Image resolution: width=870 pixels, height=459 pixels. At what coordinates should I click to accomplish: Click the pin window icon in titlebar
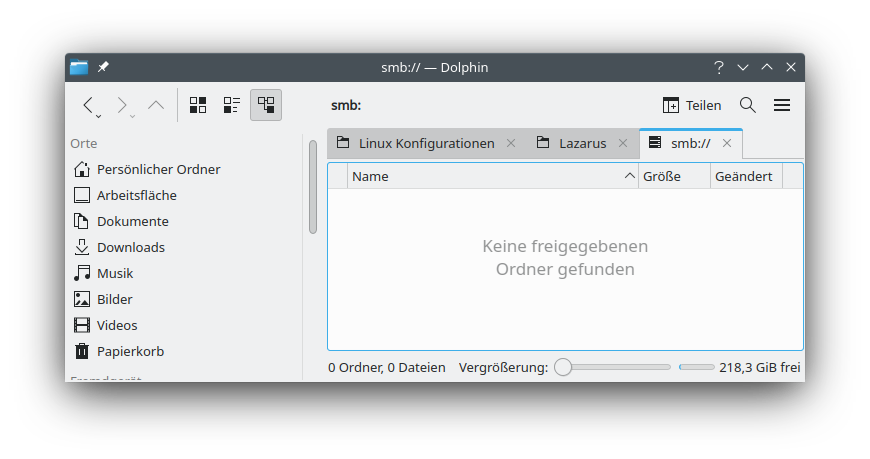pos(103,67)
